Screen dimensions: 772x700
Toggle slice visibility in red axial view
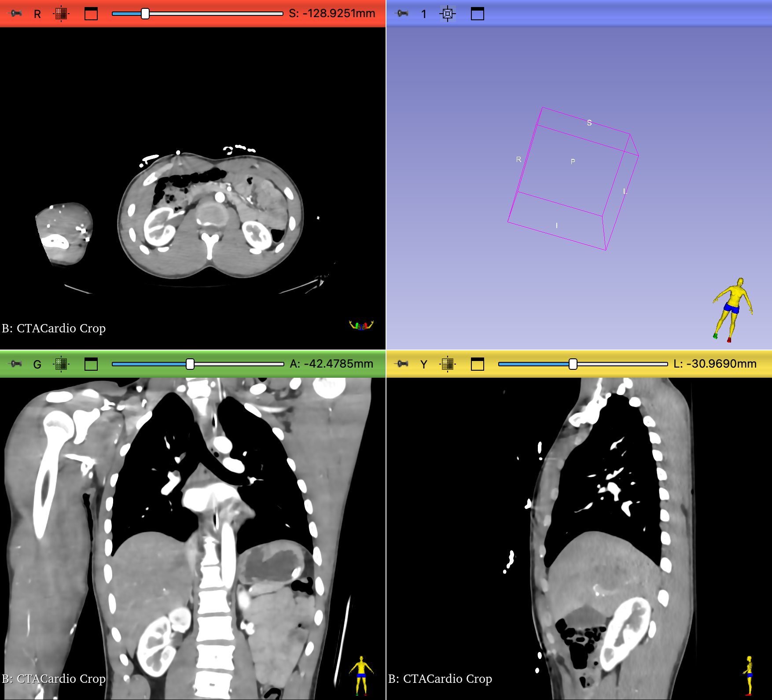(61, 14)
